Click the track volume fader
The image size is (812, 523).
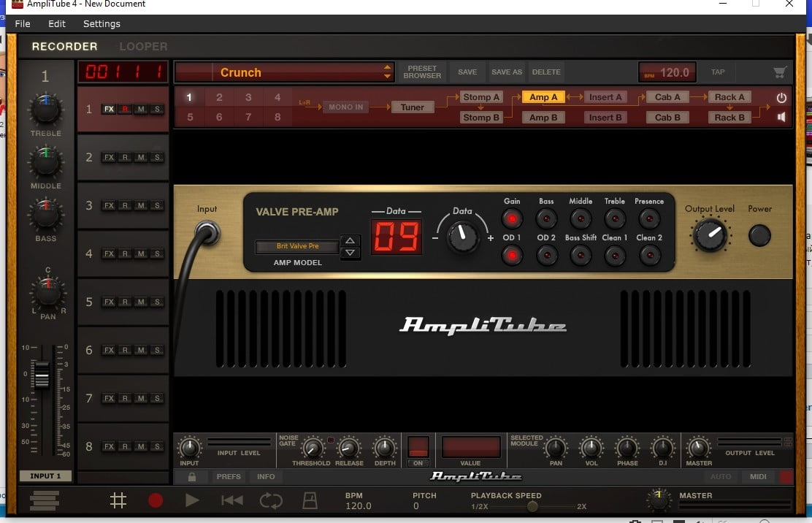coord(42,375)
